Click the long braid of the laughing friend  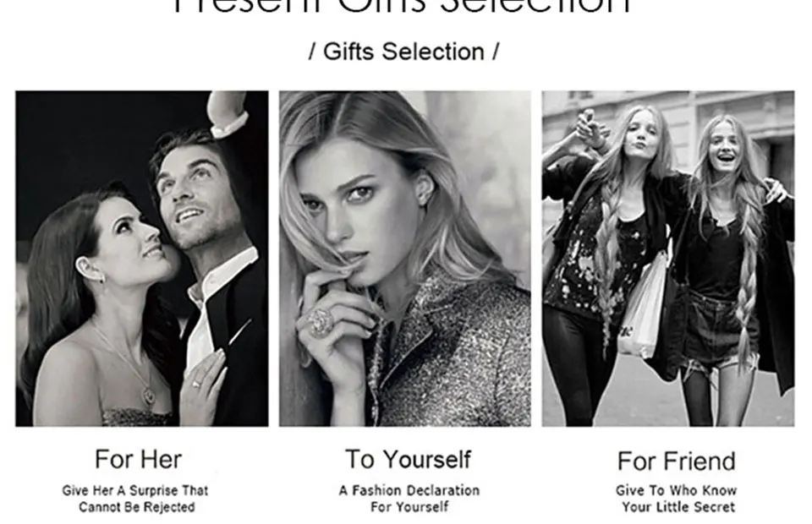[749, 290]
